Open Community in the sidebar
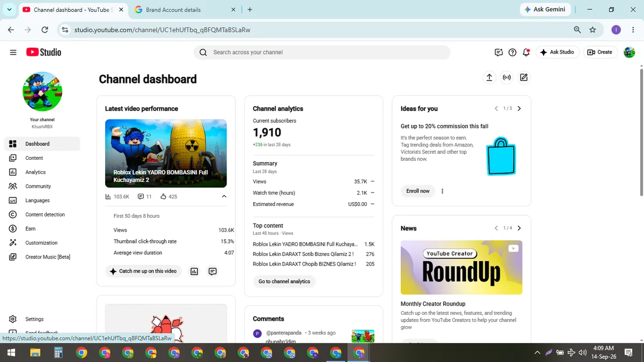 (x=42, y=186)
